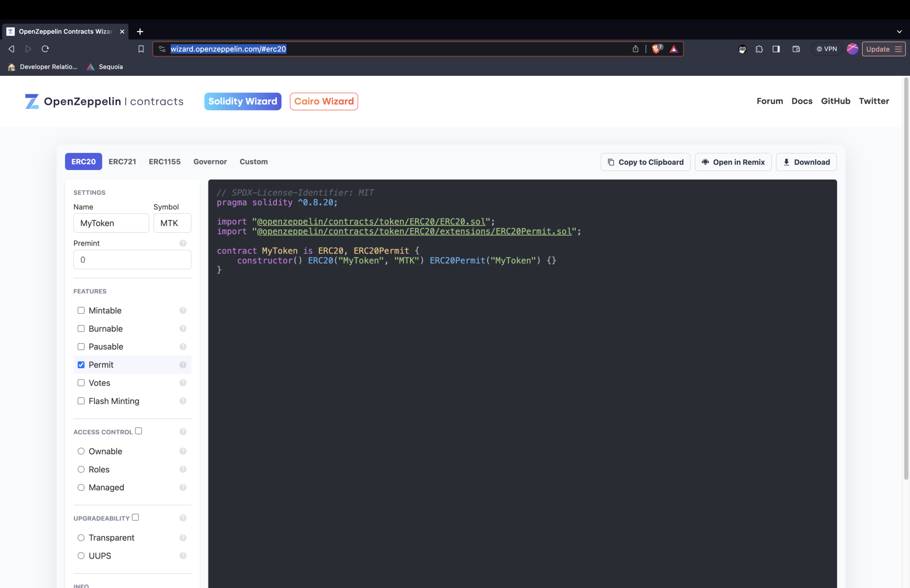This screenshot has width=910, height=588.
Task: Select the Ownable access control option
Action: 81,452
